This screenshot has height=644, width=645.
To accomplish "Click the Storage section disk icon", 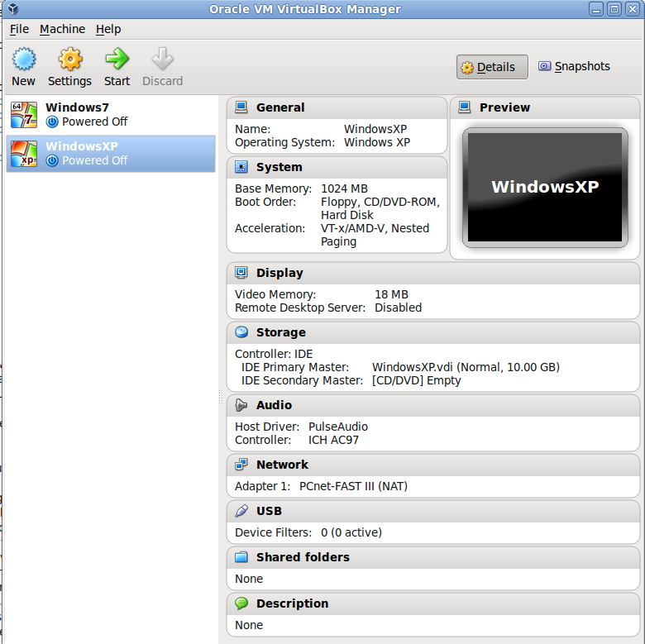I will (241, 332).
